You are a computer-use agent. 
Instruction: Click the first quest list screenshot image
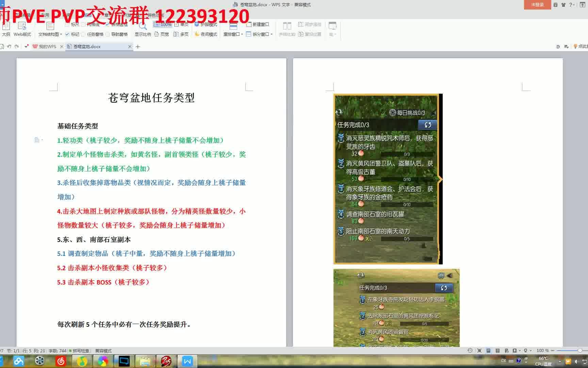(x=388, y=179)
